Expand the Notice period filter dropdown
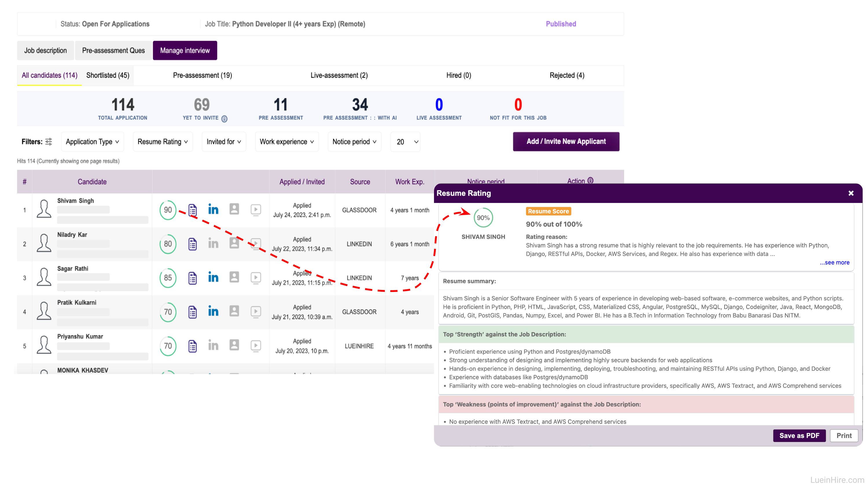 click(354, 141)
